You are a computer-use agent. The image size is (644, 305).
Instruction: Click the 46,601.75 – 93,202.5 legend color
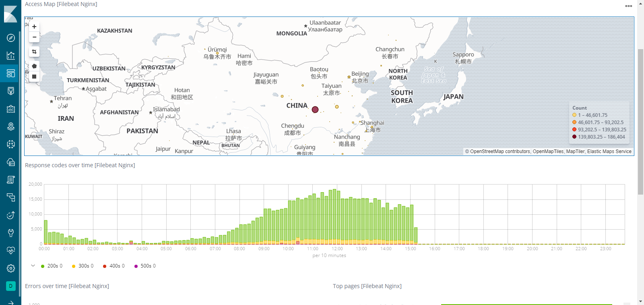574,122
